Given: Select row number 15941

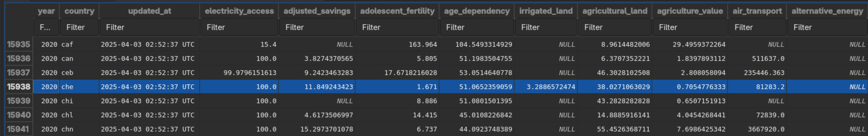Looking at the screenshot, I should pyautogui.click(x=19, y=129).
